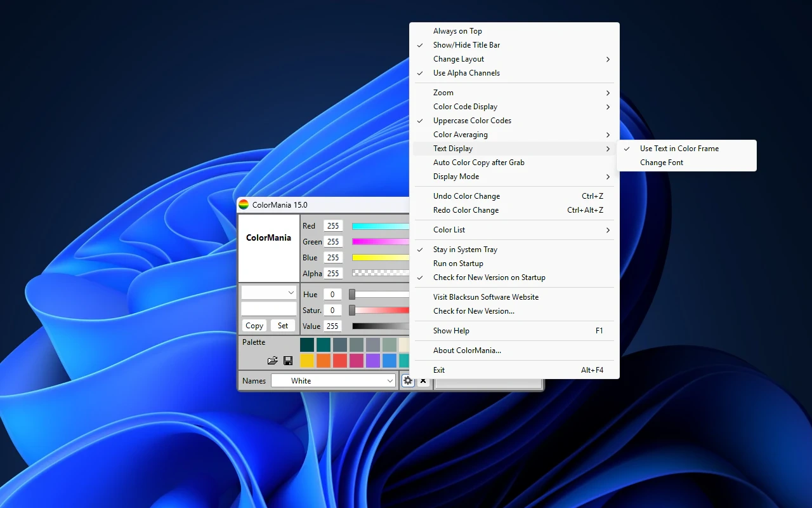
Task: Click the open palette folder icon
Action: point(273,361)
